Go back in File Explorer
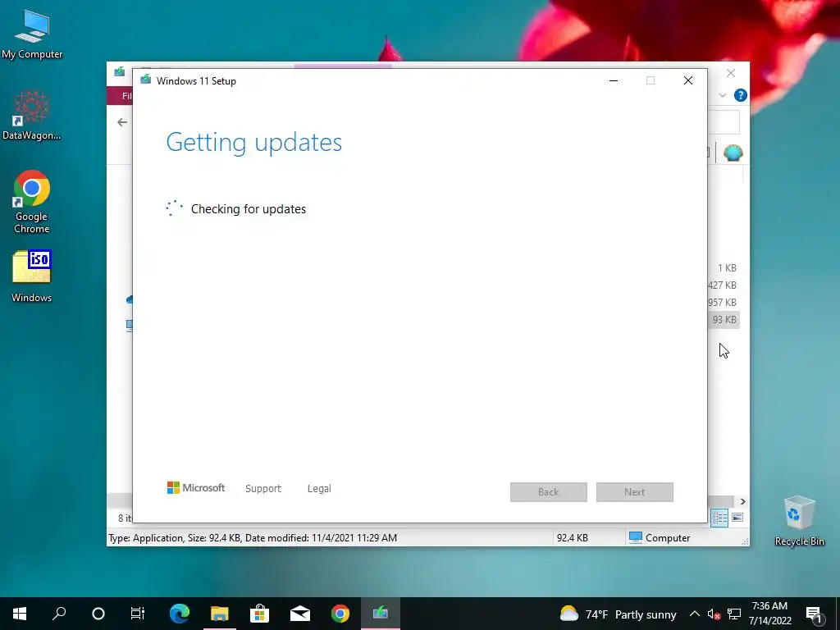The image size is (840, 630). coord(122,122)
